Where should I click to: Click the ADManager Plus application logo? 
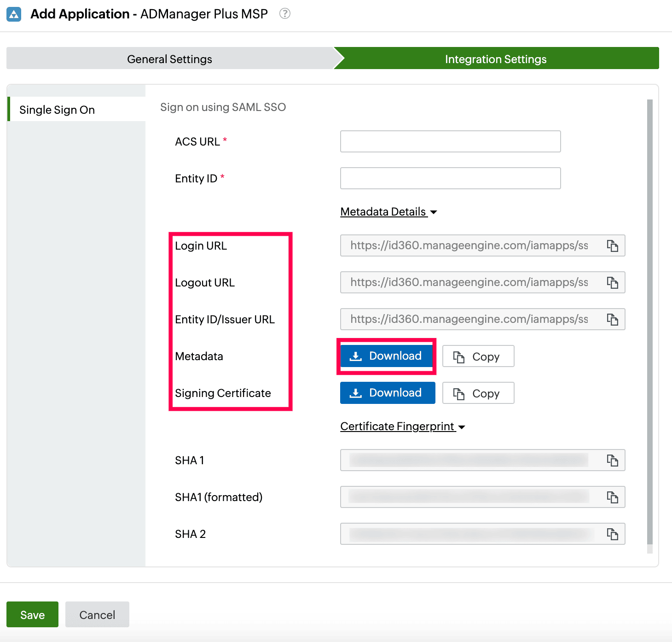[13, 13]
